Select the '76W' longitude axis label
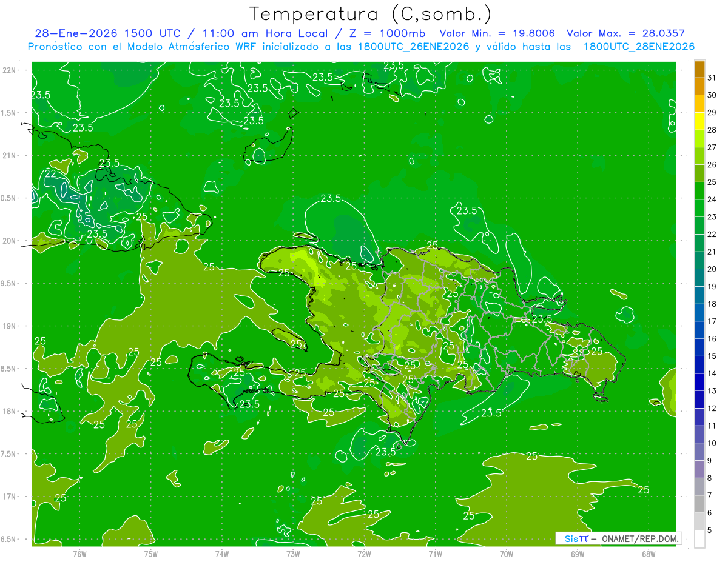This screenshot has width=728, height=562. click(79, 554)
